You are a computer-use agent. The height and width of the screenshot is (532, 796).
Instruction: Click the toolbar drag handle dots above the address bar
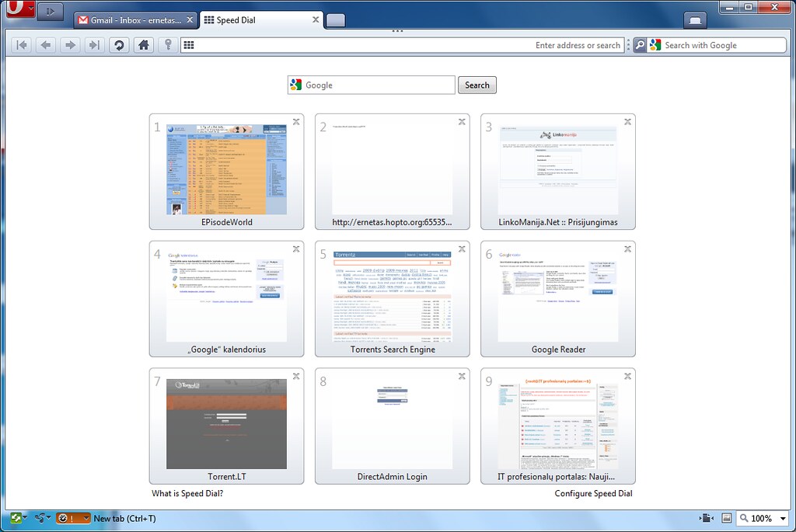coord(397,31)
